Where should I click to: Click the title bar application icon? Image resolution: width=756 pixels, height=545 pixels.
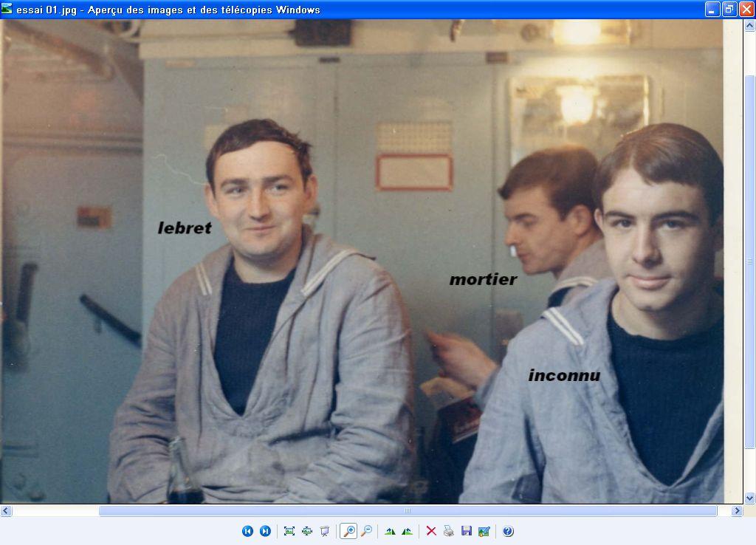click(x=7, y=10)
